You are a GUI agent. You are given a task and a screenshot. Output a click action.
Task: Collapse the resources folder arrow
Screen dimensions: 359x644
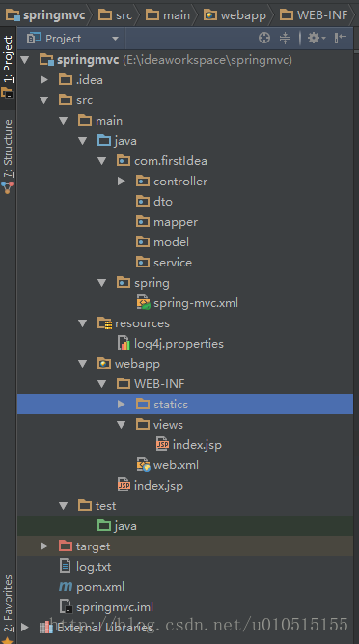[x=82, y=323]
